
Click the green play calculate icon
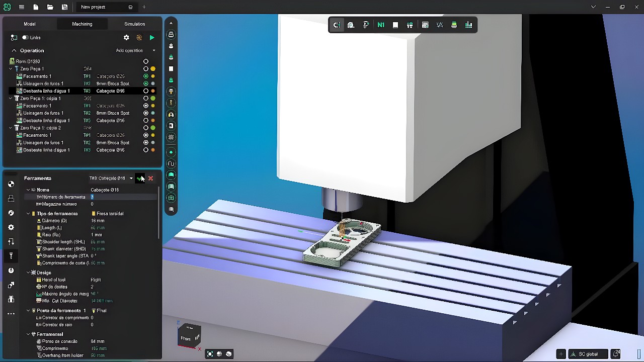(152, 38)
